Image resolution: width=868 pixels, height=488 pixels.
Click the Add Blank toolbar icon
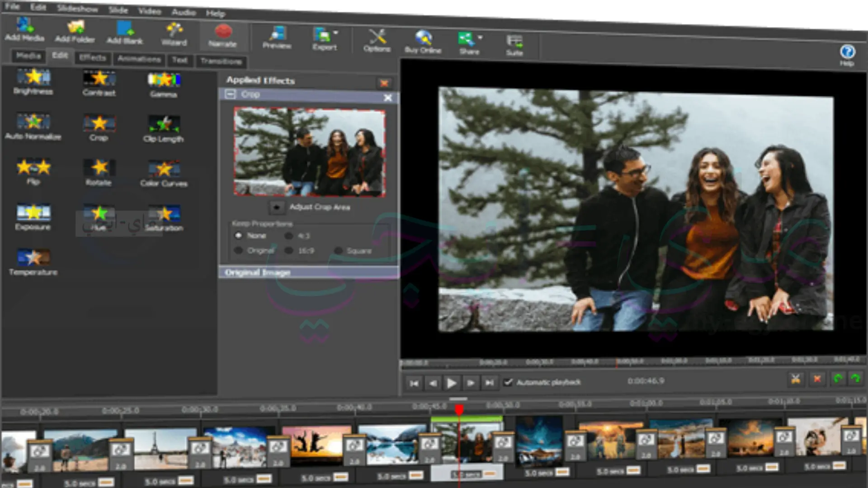pos(125,32)
